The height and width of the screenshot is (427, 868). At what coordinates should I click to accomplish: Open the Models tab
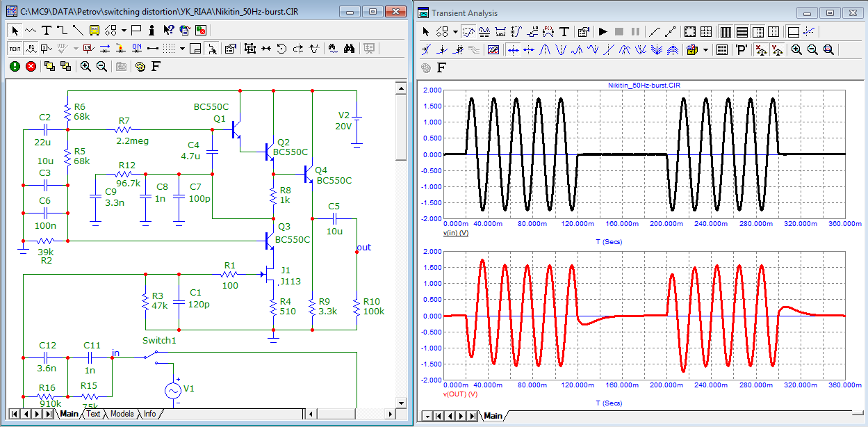click(122, 414)
